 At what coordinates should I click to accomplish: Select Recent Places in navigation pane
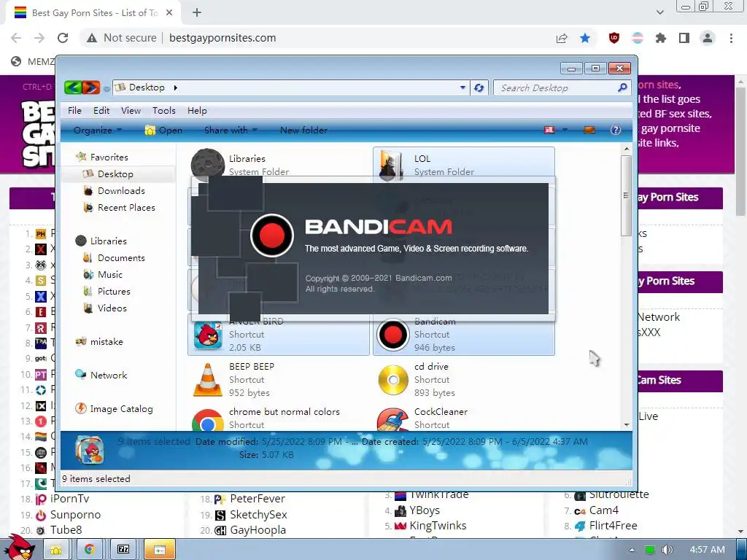pyautogui.click(x=126, y=208)
